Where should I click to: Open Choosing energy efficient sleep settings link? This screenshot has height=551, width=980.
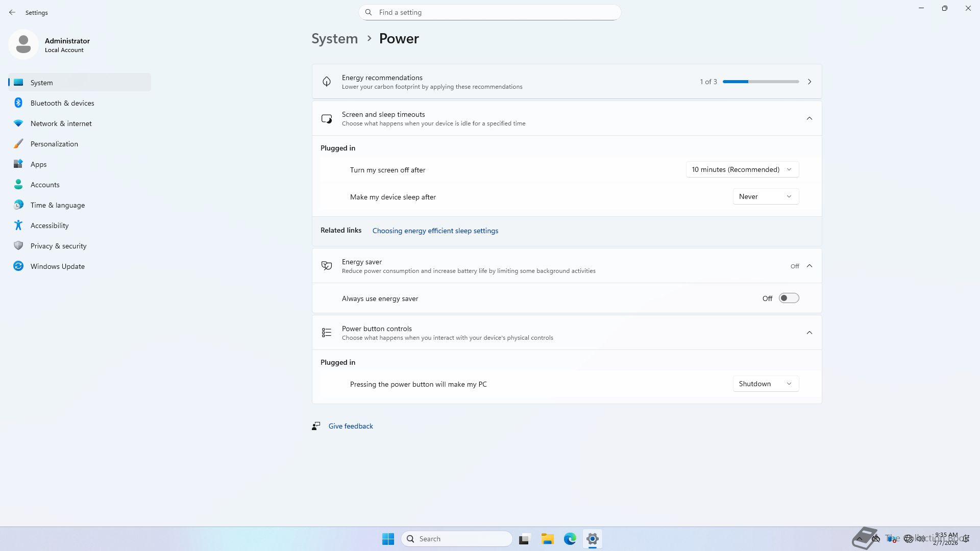(x=435, y=231)
